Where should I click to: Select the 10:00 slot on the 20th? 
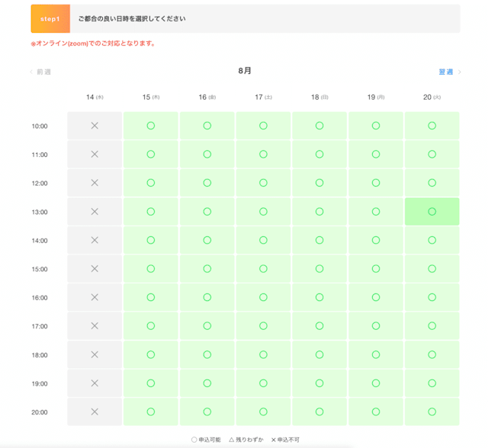432,126
